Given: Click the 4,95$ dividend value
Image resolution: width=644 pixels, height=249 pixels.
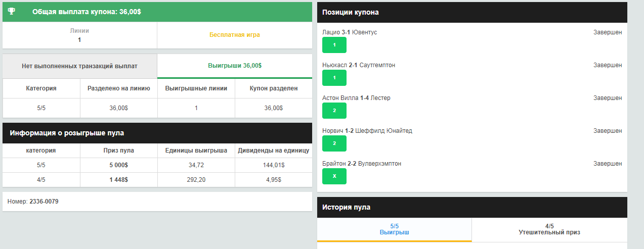Looking at the screenshot, I should [274, 180].
